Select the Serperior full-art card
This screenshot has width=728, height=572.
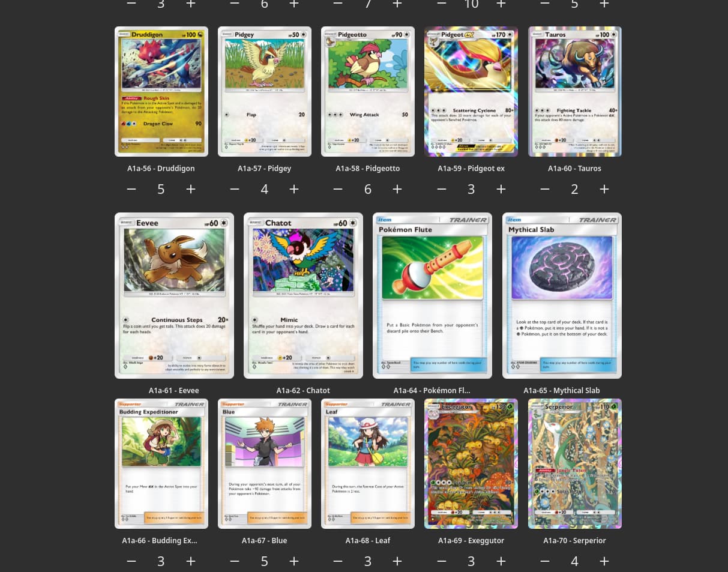click(575, 463)
